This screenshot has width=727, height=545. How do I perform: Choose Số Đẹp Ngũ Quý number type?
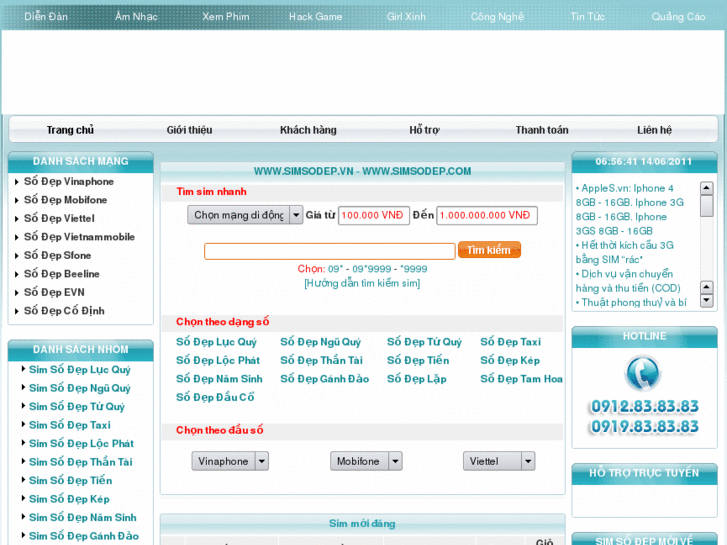tap(320, 342)
